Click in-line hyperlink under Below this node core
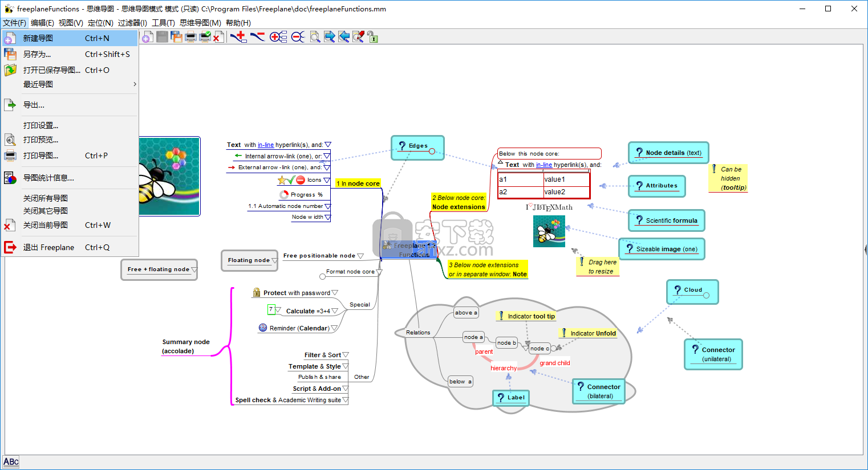This screenshot has height=470, width=868. [x=544, y=165]
